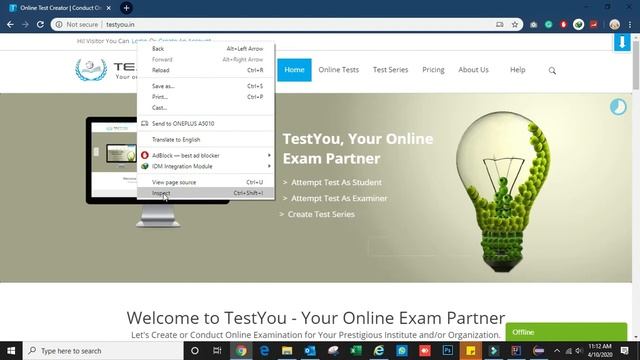Viewport: 640px width, 360px height.
Task: Choose Reload from the context menu
Action: 206,70
